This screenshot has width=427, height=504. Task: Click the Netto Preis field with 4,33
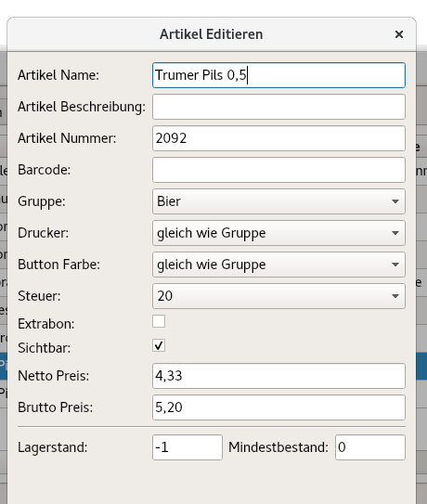coord(278,375)
